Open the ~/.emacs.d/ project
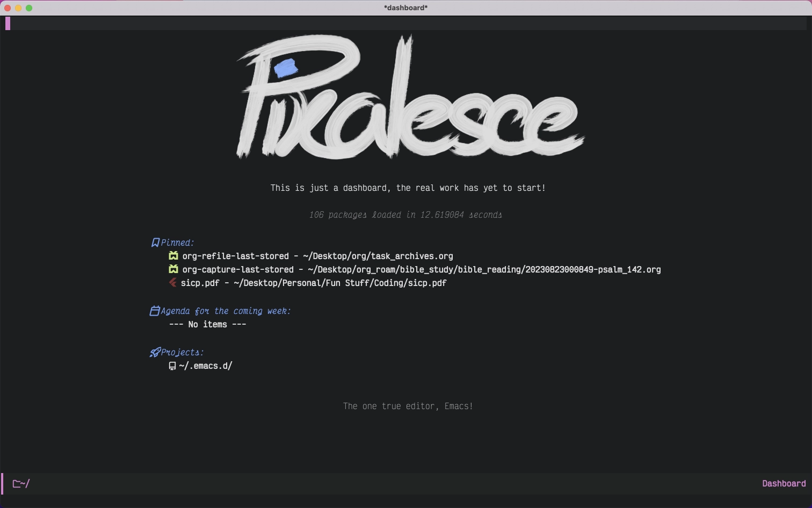The width and height of the screenshot is (812, 508). tap(206, 366)
